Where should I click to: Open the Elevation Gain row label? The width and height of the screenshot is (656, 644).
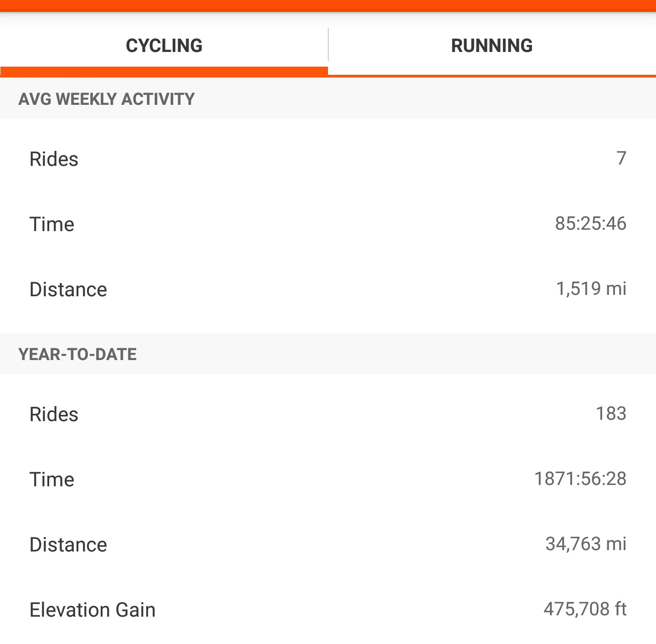[x=92, y=610]
